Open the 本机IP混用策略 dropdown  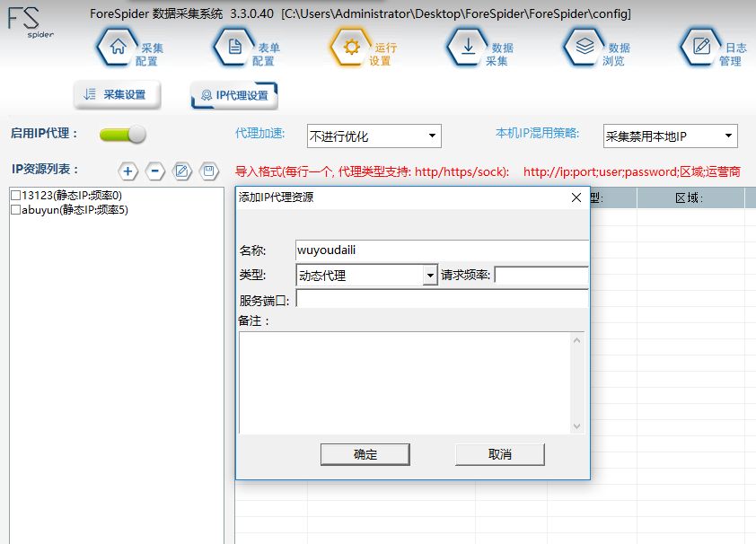click(670, 136)
